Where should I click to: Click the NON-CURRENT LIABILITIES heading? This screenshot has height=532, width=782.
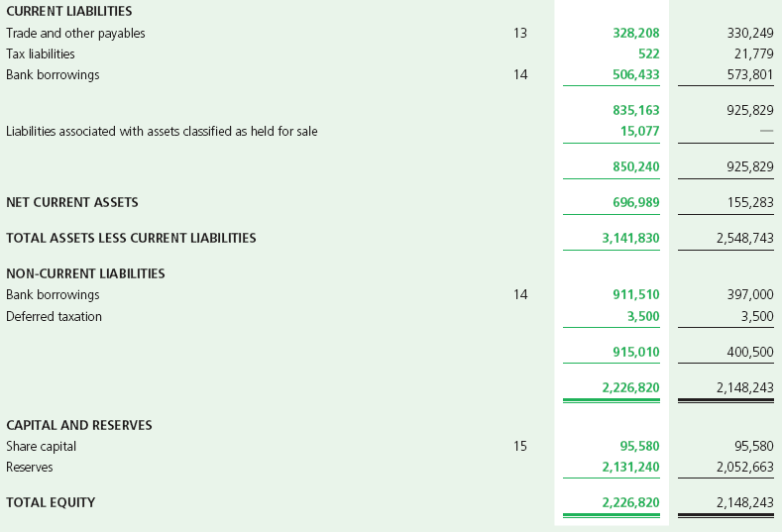tap(85, 273)
